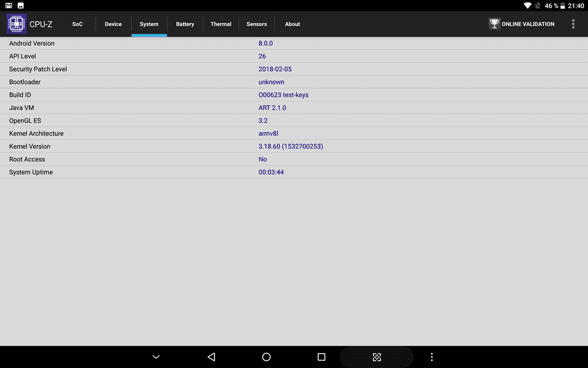Select the Build ID label
This screenshot has width=588, height=368.
[x=20, y=95]
